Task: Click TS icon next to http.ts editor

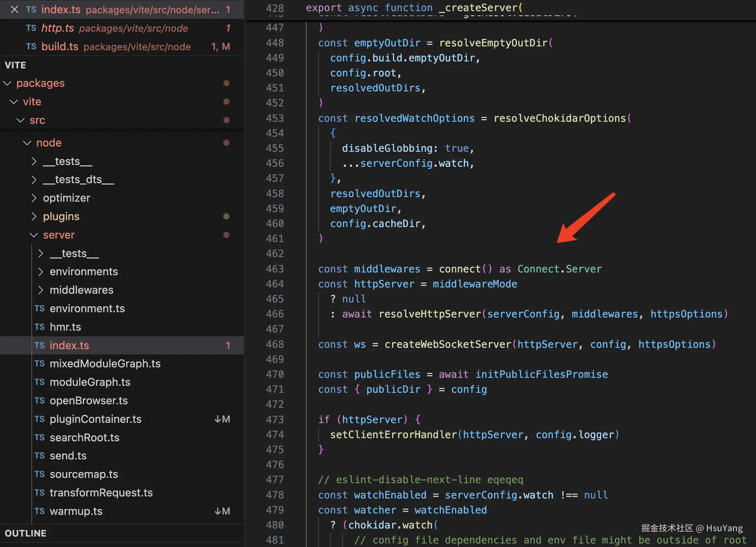Action: pos(31,28)
